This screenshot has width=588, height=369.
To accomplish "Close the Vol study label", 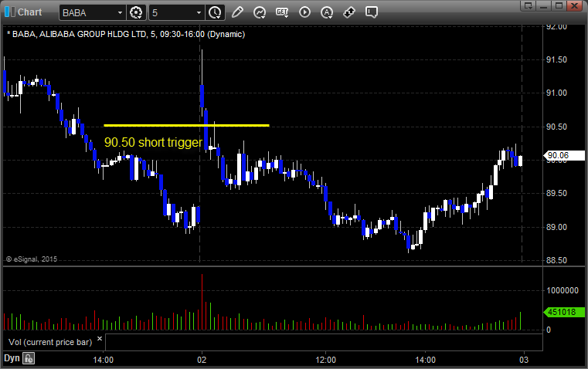I will [x=100, y=339].
